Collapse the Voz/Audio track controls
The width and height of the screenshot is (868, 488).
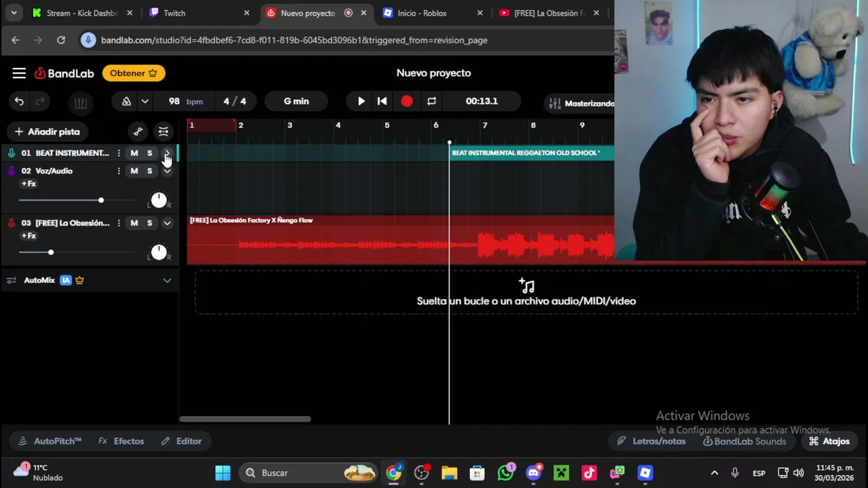click(167, 171)
